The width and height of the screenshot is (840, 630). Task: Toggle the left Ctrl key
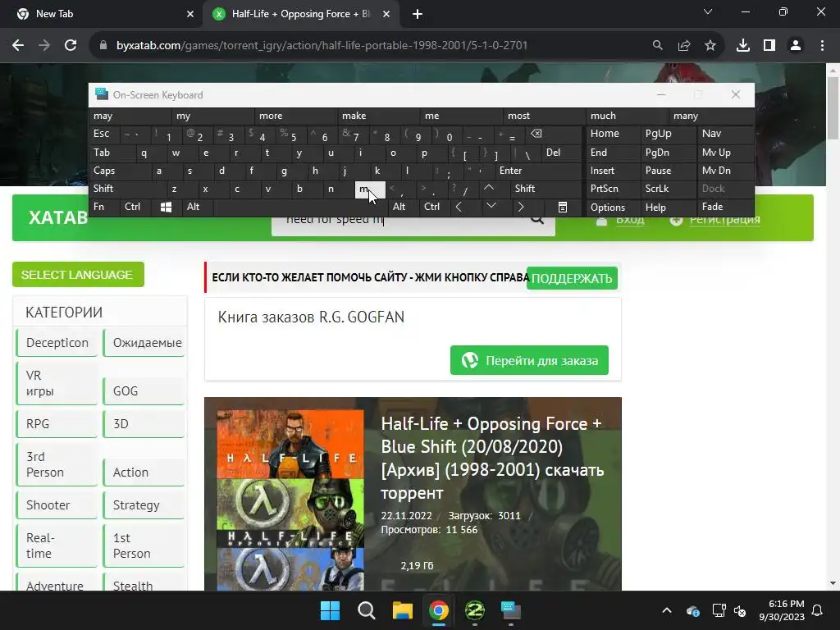[x=135, y=207]
